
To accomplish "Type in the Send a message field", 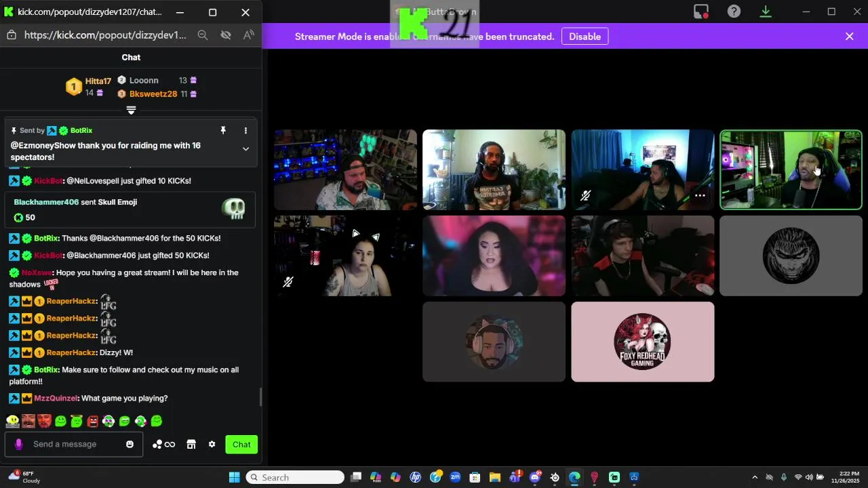I will coord(73,444).
